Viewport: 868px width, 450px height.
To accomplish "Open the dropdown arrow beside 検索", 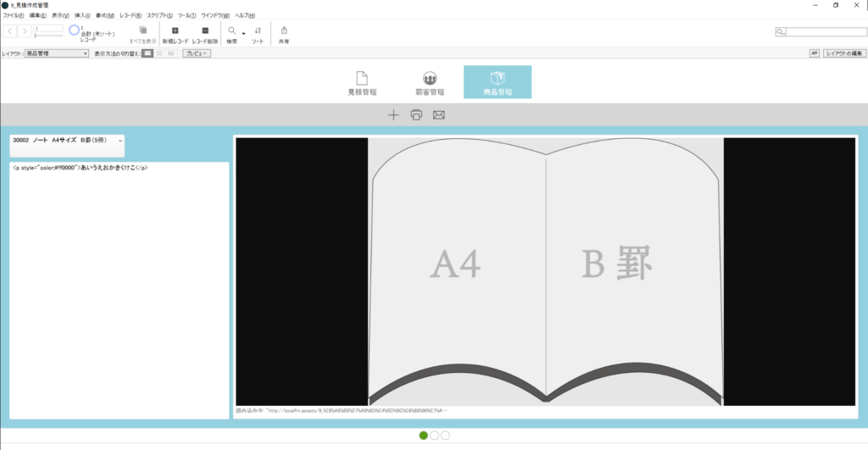I will [x=244, y=34].
